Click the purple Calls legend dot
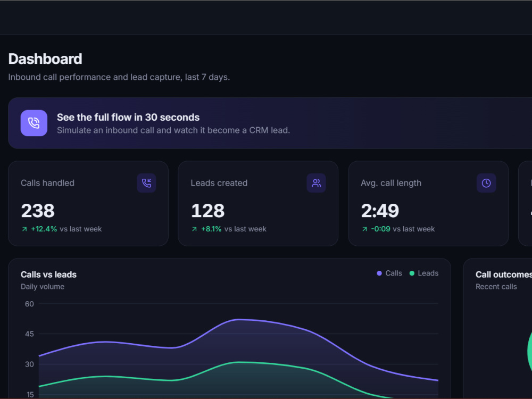This screenshot has width=532, height=399. pyautogui.click(x=379, y=273)
